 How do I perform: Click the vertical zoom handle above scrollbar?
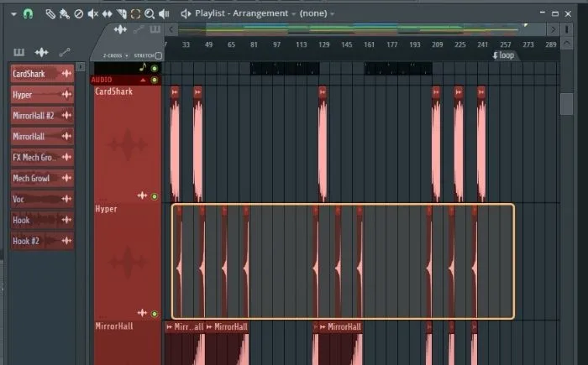pos(567,29)
